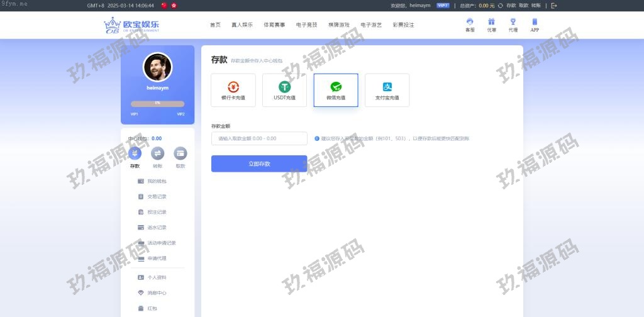Open the APP download icon
This screenshot has width=644, height=317.
[535, 23]
